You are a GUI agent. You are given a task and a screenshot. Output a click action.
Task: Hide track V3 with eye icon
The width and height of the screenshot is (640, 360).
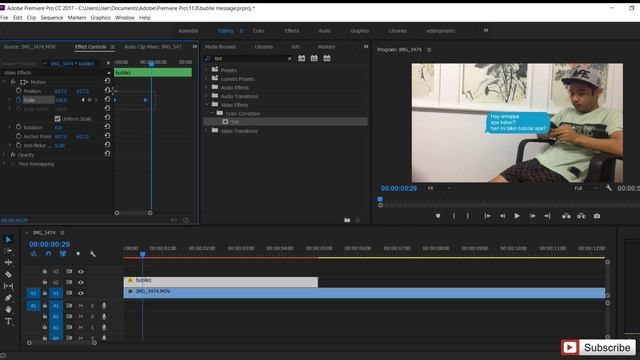click(81, 271)
